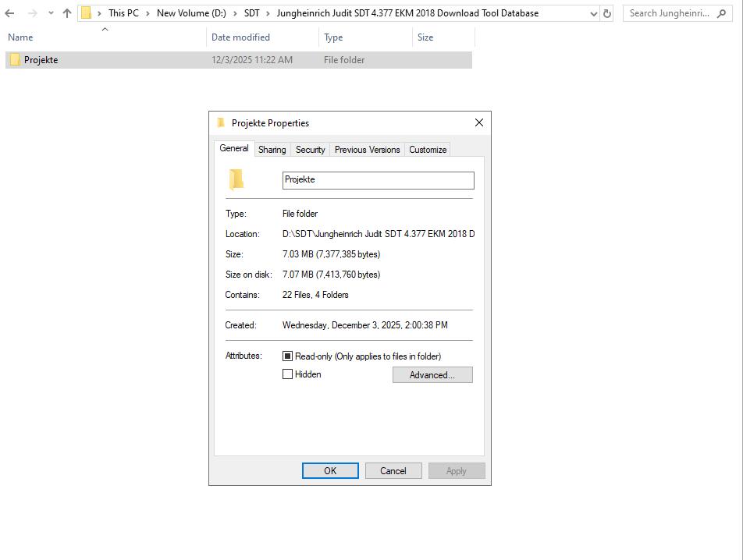
Task: Expand the breadcrumb arrow after This PC
Action: click(149, 12)
